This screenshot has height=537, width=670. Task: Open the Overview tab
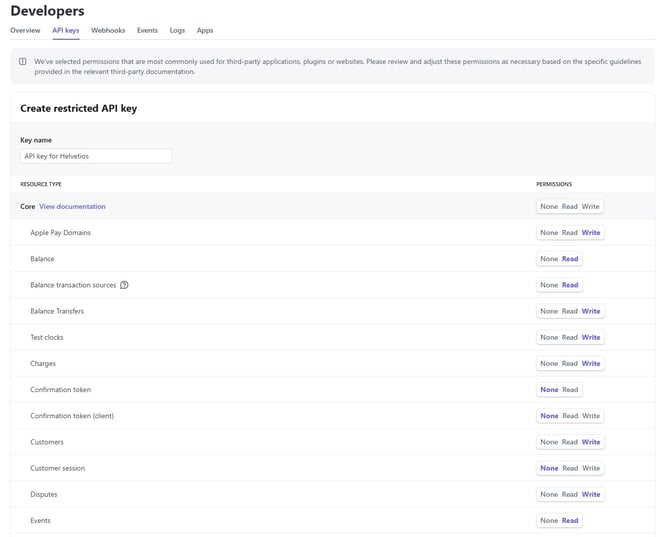click(x=25, y=31)
